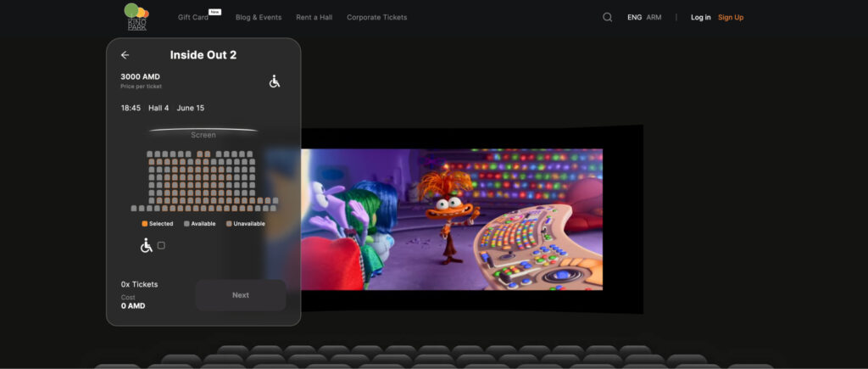Click the 3000 AMD price text
The image size is (868, 369).
pos(140,76)
